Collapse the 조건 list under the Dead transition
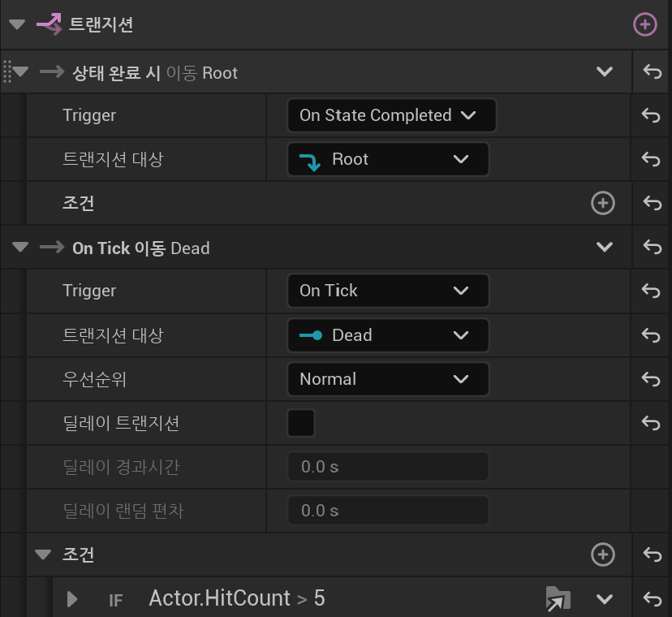Screen dimensions: 672x617 [x=43, y=554]
